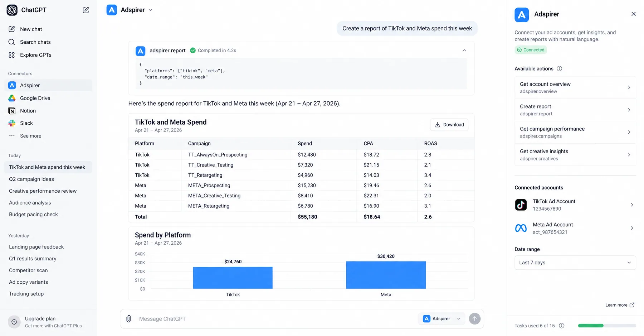
Task: Click the Meta bar in chart
Action: [386, 275]
